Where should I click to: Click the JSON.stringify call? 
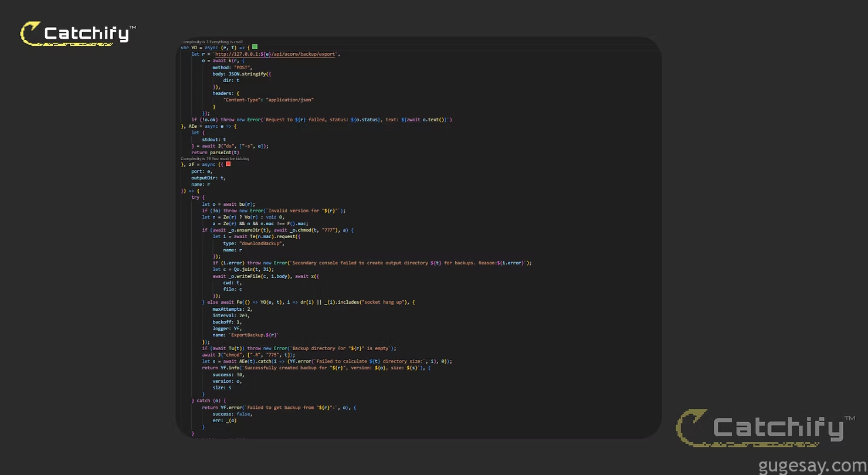pos(249,74)
